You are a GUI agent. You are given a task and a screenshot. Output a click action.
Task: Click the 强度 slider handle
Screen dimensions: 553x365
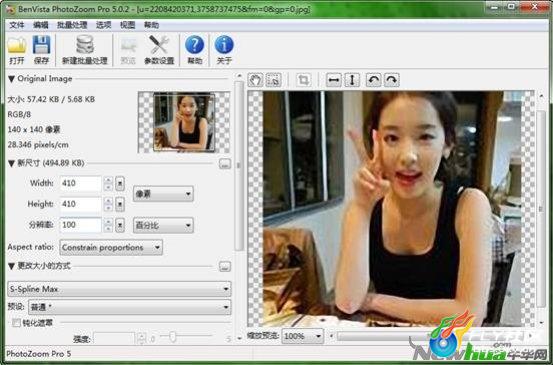172,337
